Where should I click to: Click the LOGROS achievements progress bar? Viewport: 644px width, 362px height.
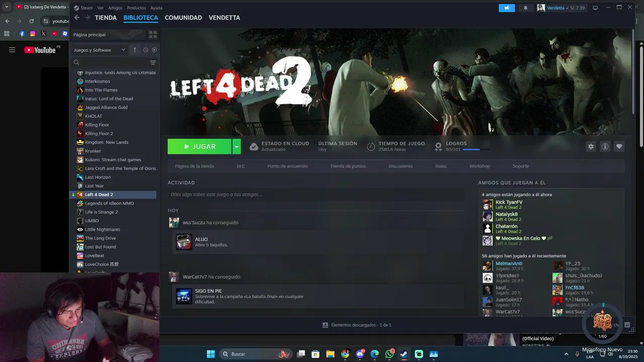click(476, 149)
